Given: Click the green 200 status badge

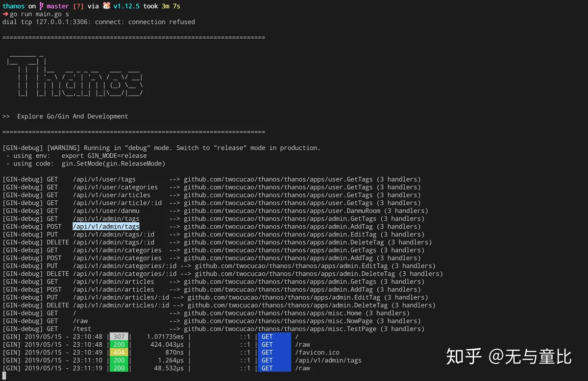Looking at the screenshot, I should 119,344.
